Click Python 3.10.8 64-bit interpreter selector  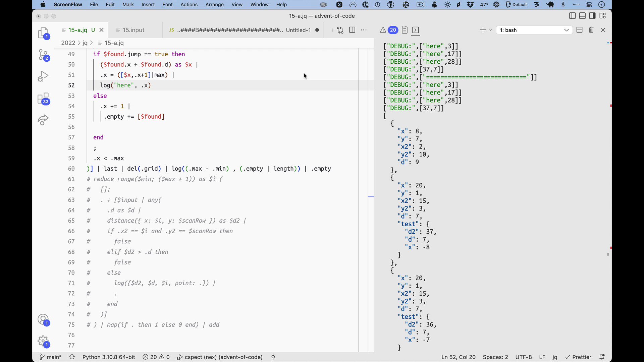109,357
